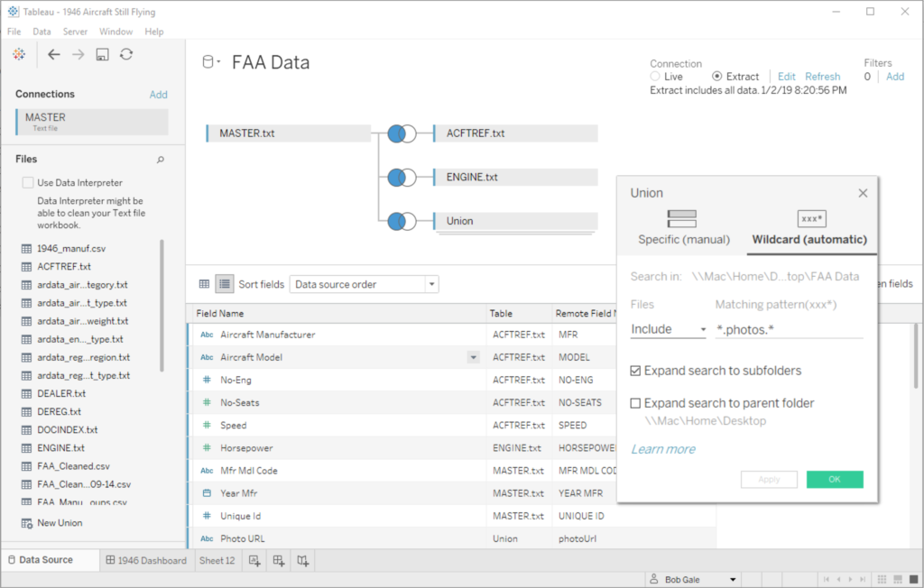This screenshot has height=588, width=924.
Task: Select the MASTER.txt table on canvas
Action: [289, 133]
